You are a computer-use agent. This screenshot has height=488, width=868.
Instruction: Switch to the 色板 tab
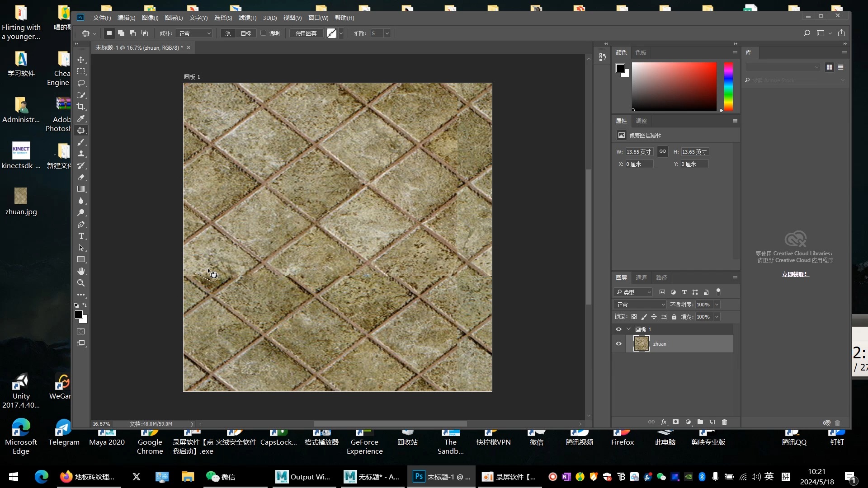(641, 52)
